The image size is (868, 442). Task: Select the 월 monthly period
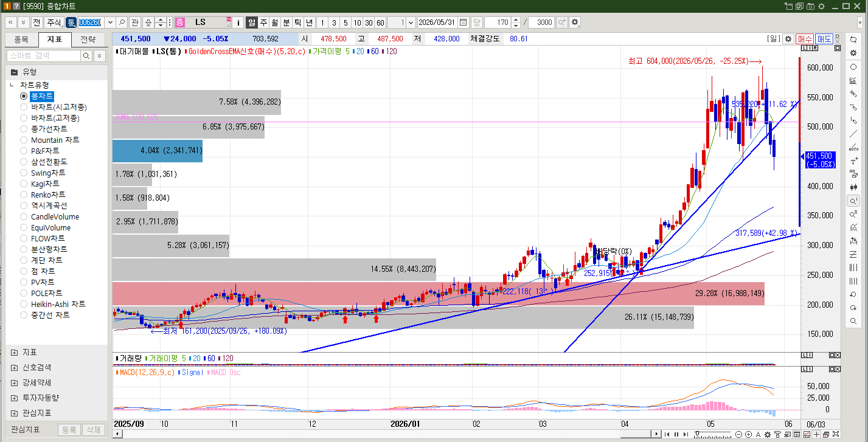pyautogui.click(x=274, y=22)
